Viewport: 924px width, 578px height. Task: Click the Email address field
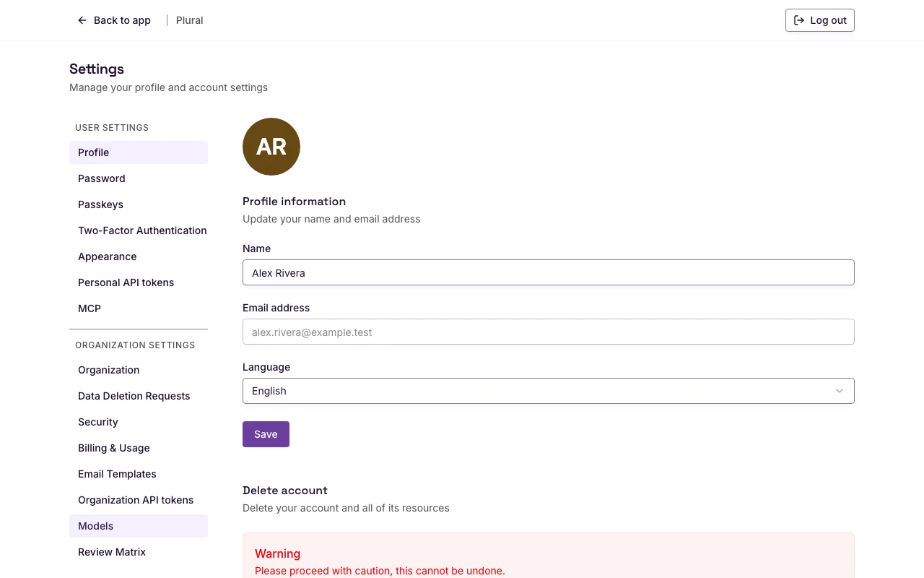549,332
